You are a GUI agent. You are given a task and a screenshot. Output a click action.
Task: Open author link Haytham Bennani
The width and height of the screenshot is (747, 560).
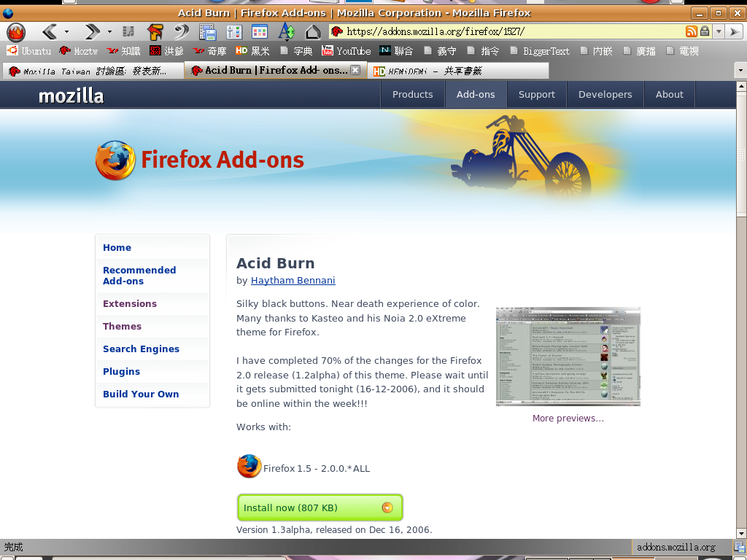click(293, 280)
